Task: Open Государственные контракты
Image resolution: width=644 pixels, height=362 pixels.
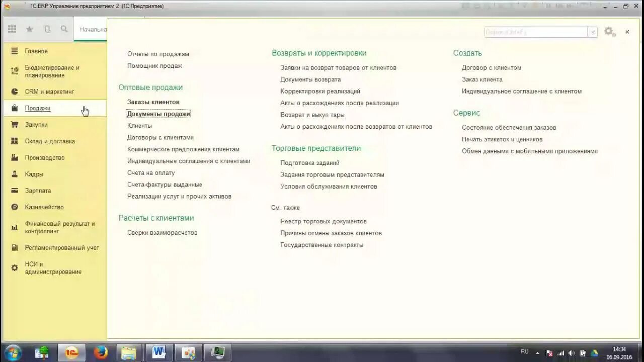Action: [x=321, y=245]
